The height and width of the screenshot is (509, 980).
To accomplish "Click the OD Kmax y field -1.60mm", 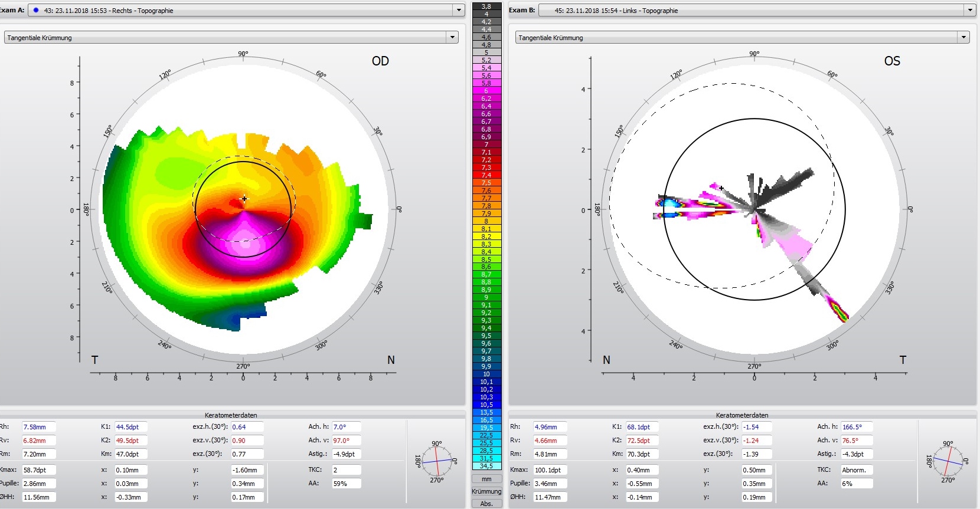I will tap(247, 470).
